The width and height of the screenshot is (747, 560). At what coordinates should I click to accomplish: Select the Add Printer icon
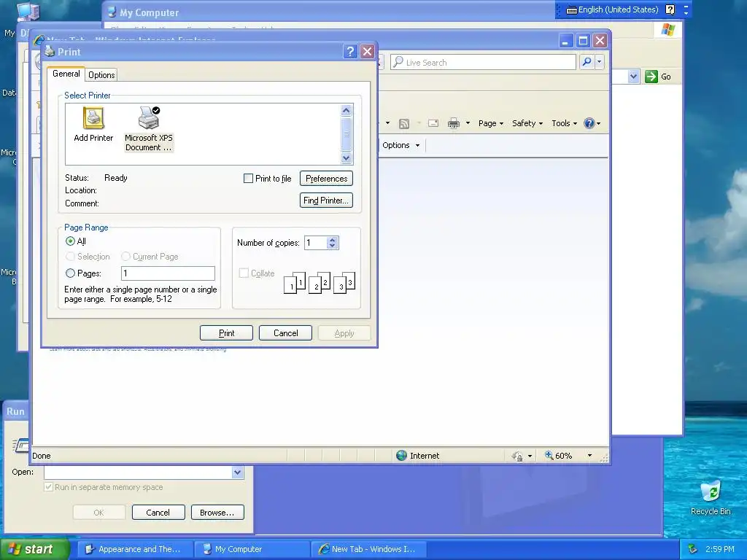tap(93, 124)
